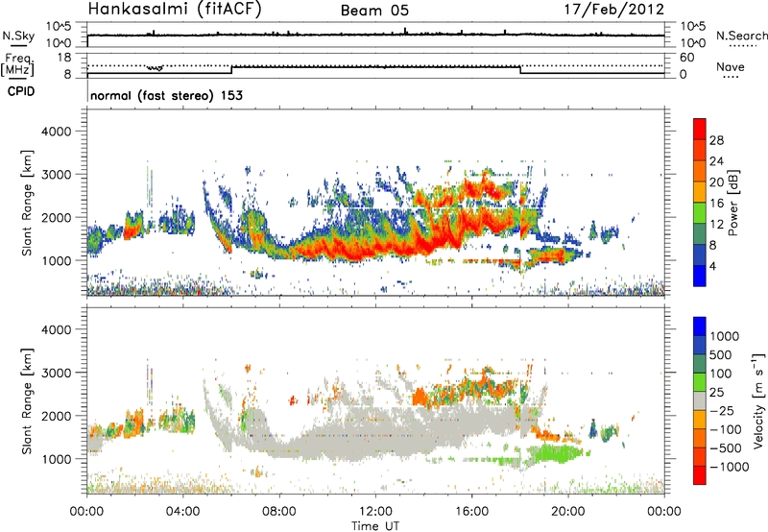Click the "N.Sky" legend label
Image resolution: width=768 pixels, height=532 pixels.
[18, 36]
